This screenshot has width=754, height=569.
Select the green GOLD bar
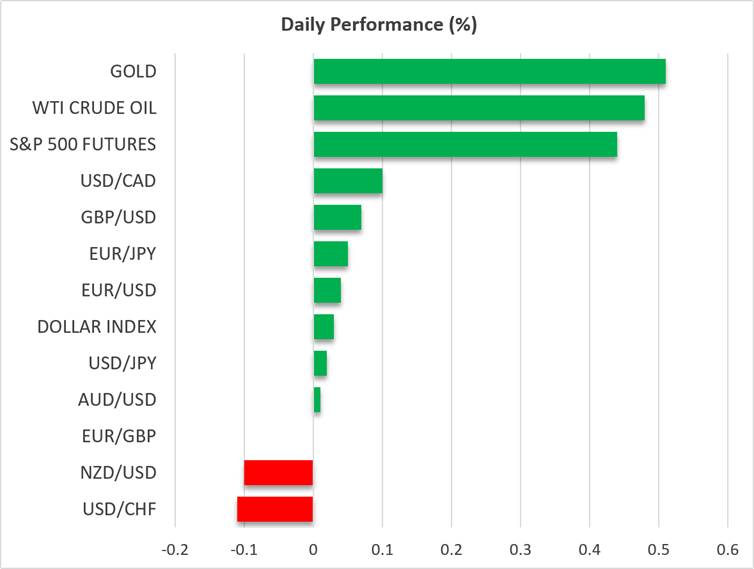click(490, 71)
